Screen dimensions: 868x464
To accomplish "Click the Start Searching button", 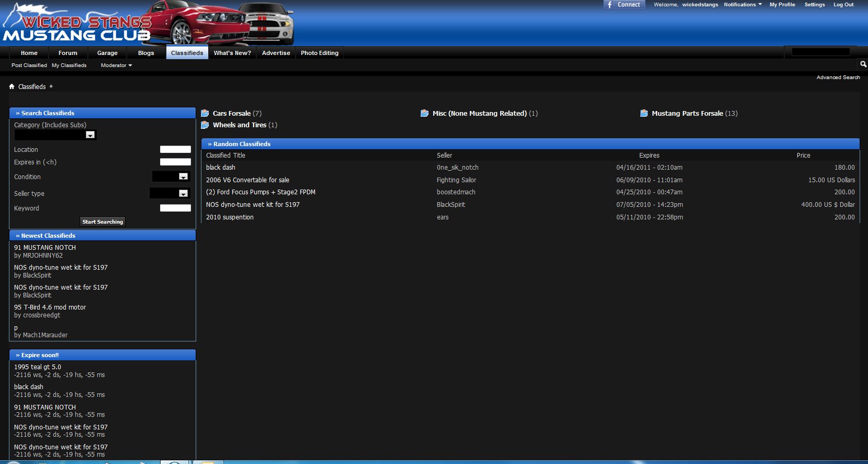I will (103, 222).
